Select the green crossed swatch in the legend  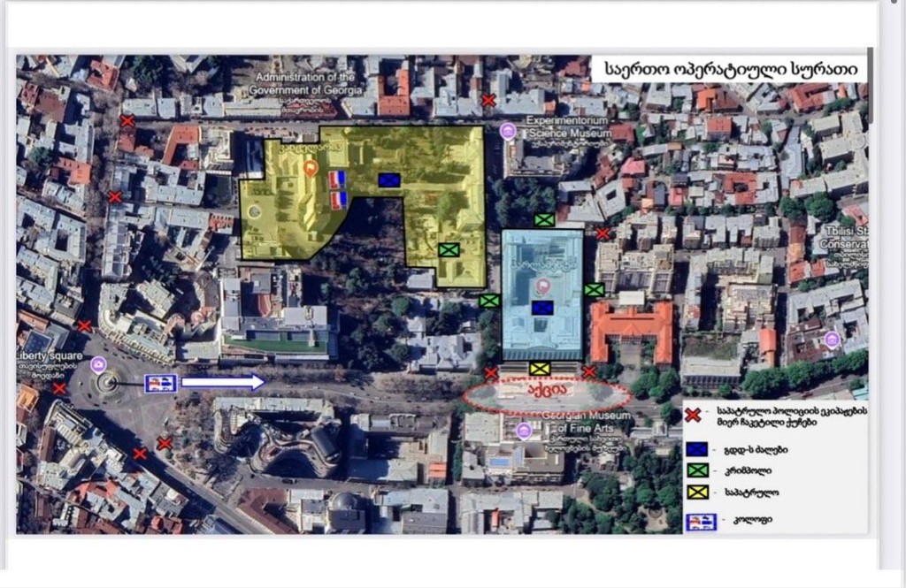point(697,470)
